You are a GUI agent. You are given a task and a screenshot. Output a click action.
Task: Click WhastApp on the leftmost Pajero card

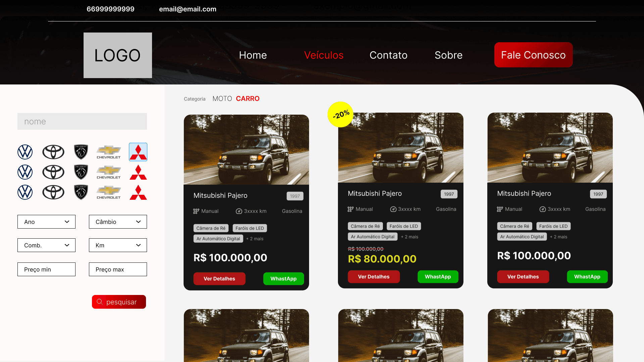[x=284, y=279]
